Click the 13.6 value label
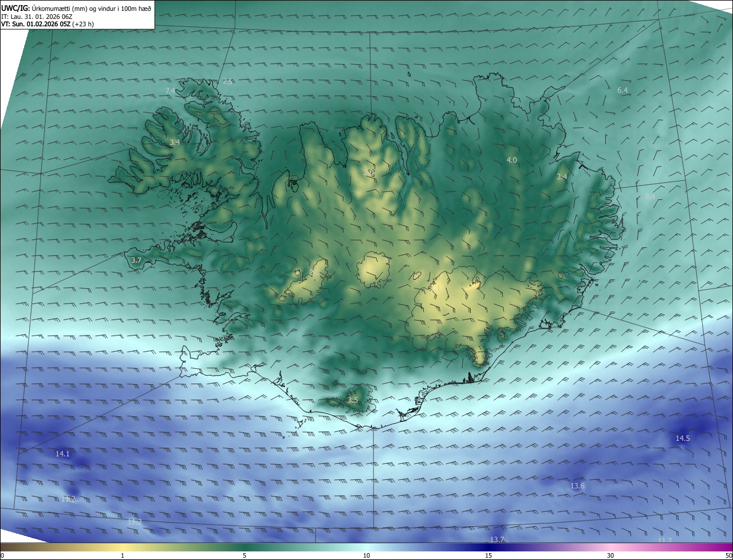733x560 pixels. tap(577, 486)
